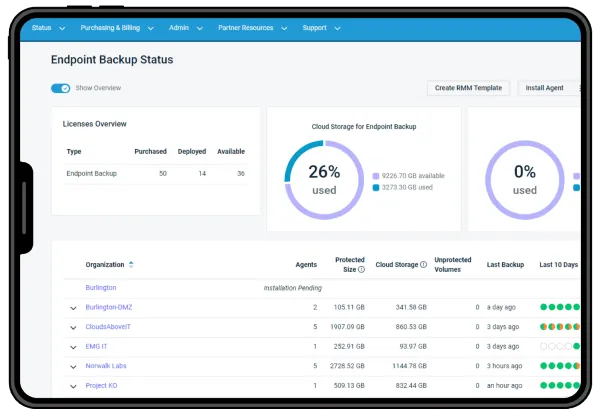This screenshot has width=600, height=415.
Task: Click the 'Deployed' column header in Licenses Overview
Action: coord(192,151)
